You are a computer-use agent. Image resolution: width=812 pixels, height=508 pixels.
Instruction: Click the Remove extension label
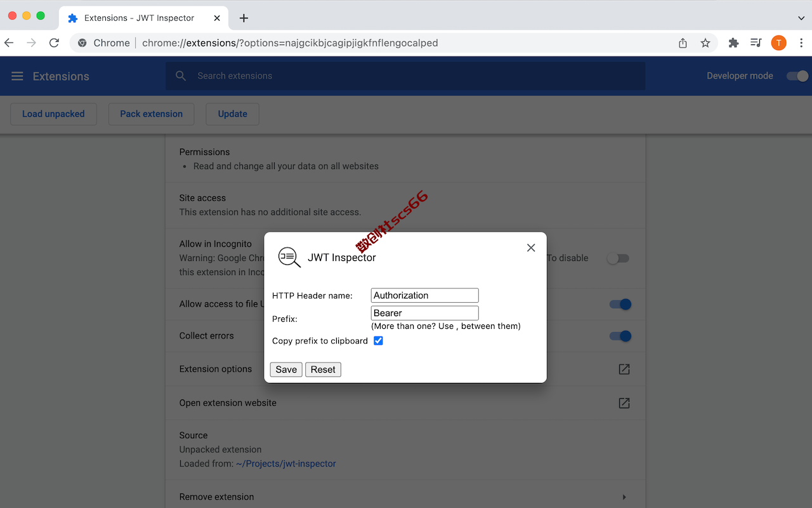[x=216, y=497]
